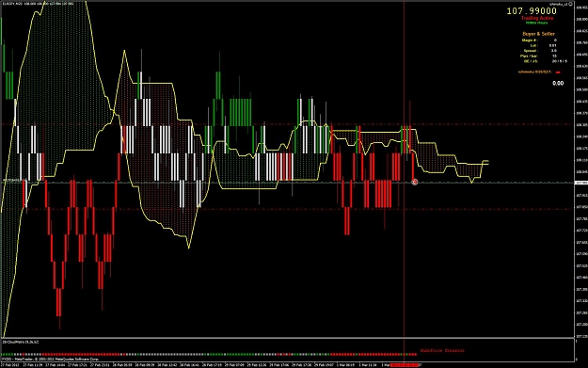Click the Lot value 0.01

coord(553,45)
